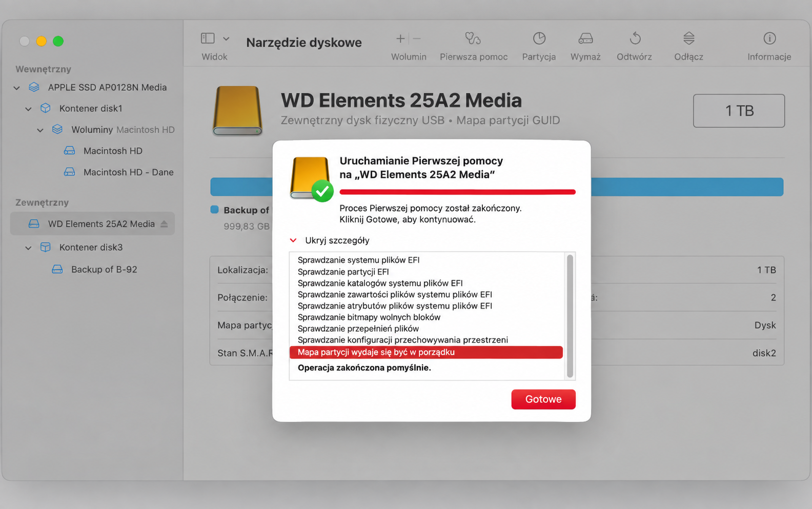812x509 pixels.
Task: Click the 1 TB capacity box
Action: tap(739, 111)
